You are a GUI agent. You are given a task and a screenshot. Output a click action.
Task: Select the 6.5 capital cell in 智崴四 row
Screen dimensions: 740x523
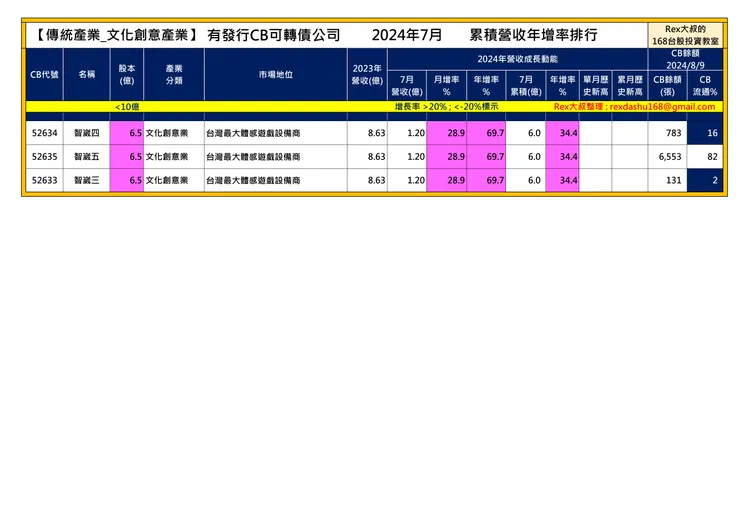(126, 133)
